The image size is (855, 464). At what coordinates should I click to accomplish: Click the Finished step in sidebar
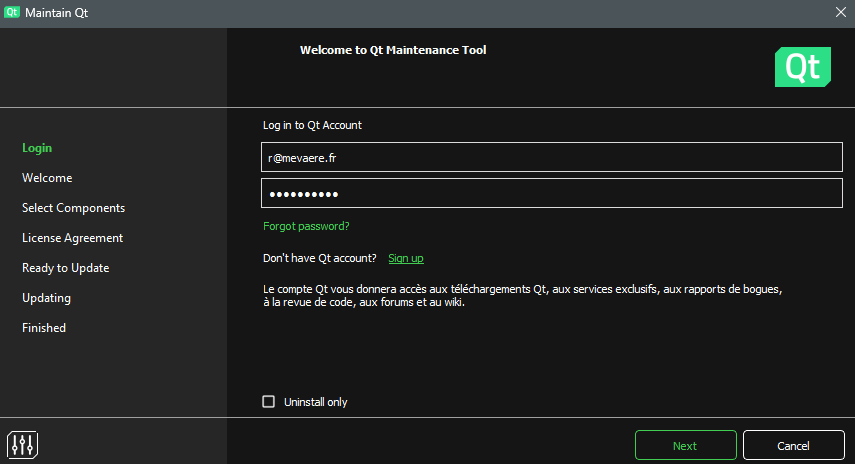44,328
